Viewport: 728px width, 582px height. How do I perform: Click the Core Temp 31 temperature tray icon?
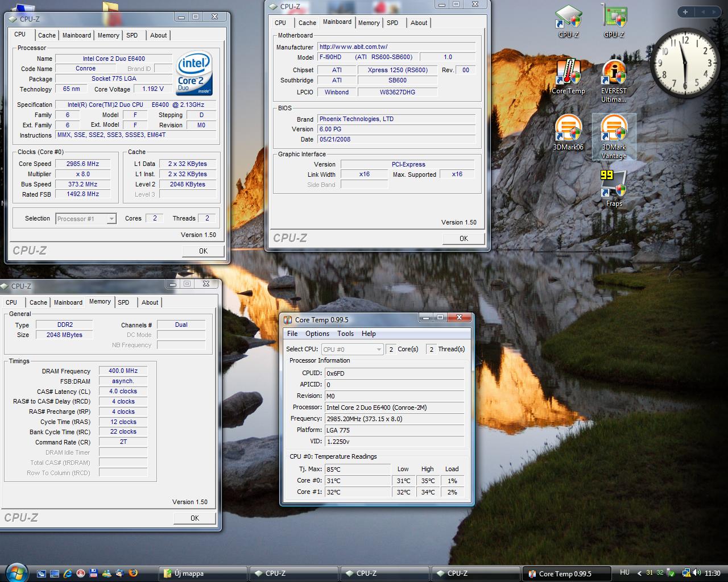coord(649,573)
